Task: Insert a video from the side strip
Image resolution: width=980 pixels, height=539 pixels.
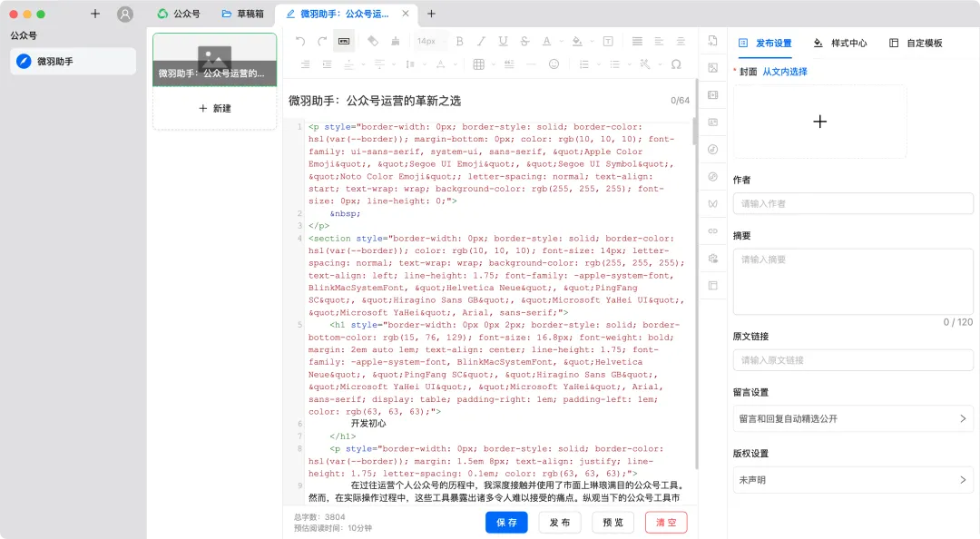Action: click(x=712, y=95)
